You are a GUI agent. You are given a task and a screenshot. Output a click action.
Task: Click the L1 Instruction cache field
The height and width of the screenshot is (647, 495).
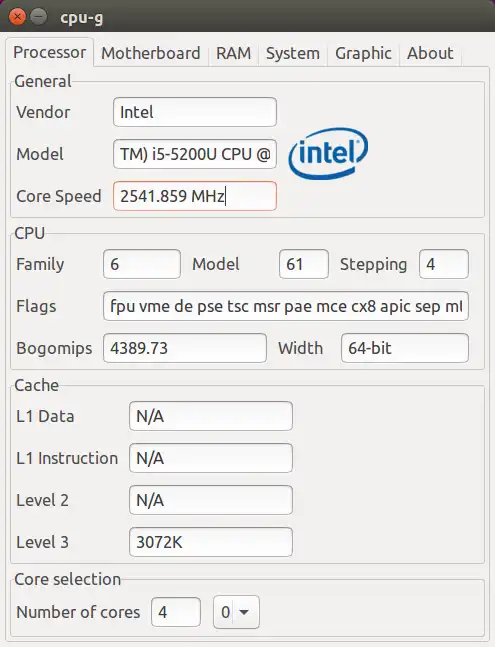(211, 458)
